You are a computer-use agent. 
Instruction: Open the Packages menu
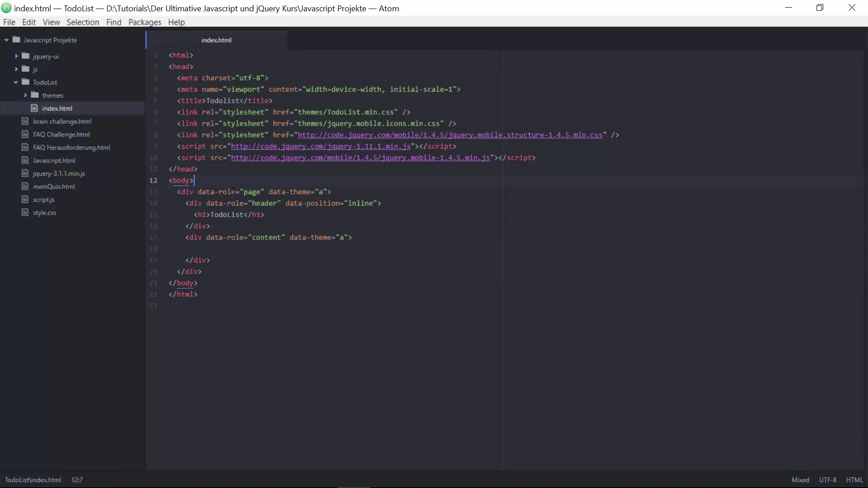coord(145,22)
